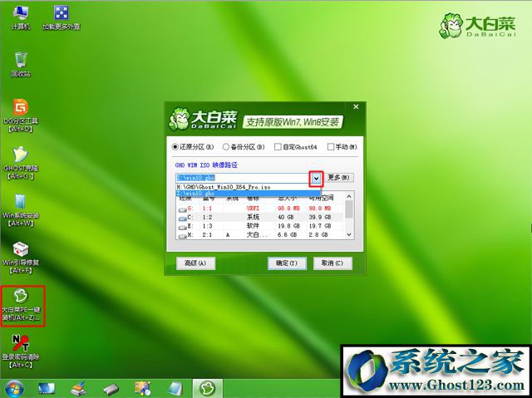Click the show-desktop monitor icon in taskbar
This screenshot has width=532, height=398.
(x=47, y=389)
